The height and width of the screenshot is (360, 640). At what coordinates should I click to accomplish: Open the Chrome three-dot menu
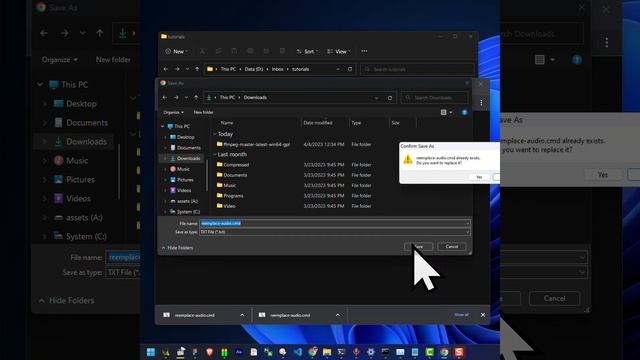[x=481, y=103]
